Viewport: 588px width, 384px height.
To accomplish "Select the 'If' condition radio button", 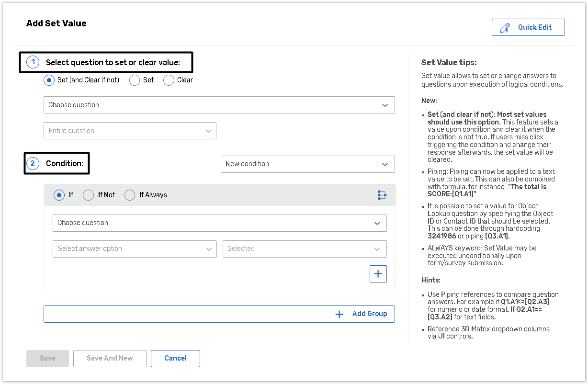I will 59,195.
